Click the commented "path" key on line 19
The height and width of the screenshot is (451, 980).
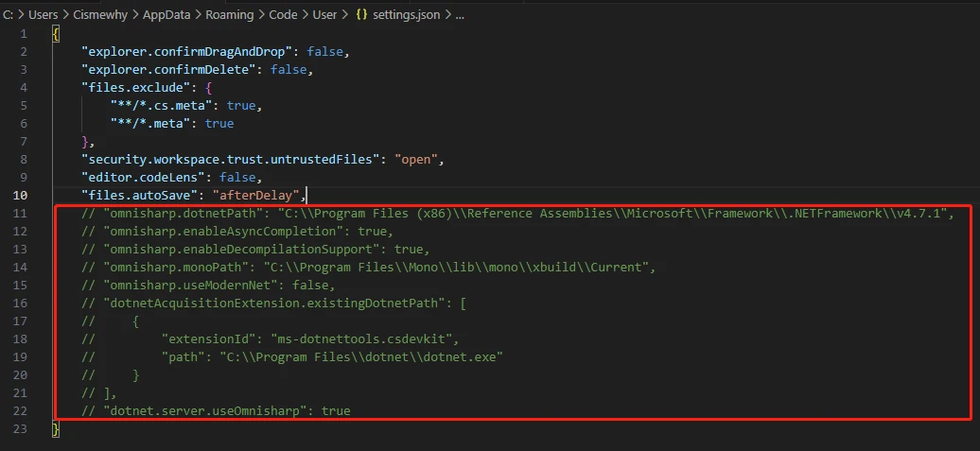point(184,356)
